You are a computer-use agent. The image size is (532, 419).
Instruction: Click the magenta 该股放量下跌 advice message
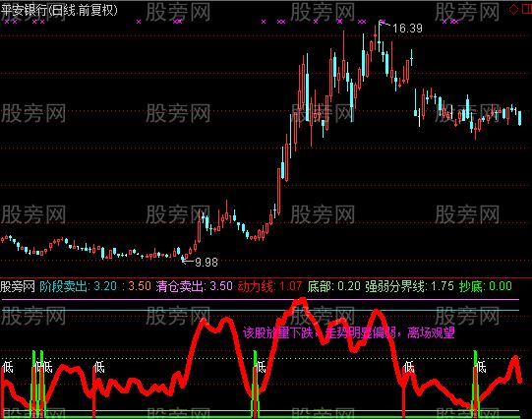(x=349, y=332)
